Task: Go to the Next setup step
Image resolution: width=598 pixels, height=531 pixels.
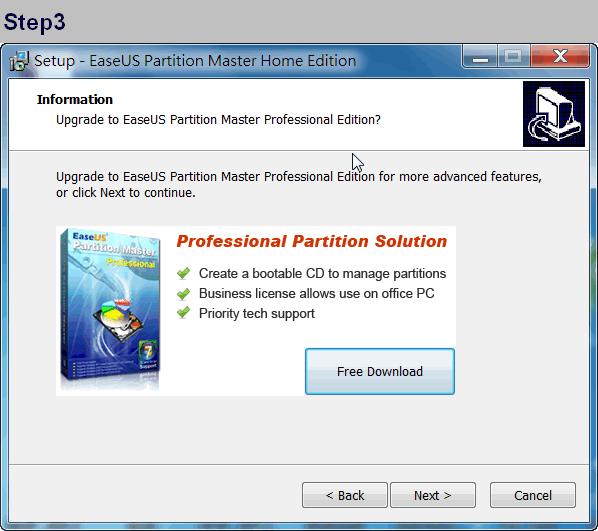Action: 433,495
